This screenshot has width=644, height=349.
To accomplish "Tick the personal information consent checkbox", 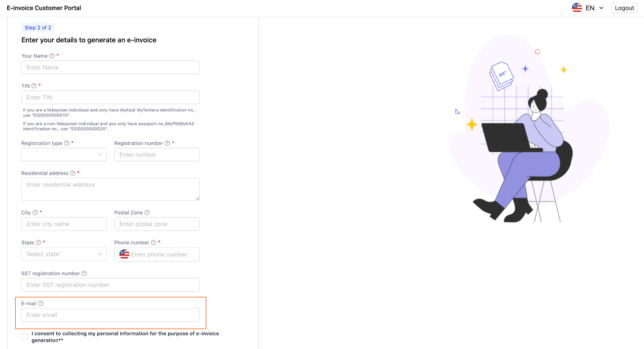I will 25,337.
